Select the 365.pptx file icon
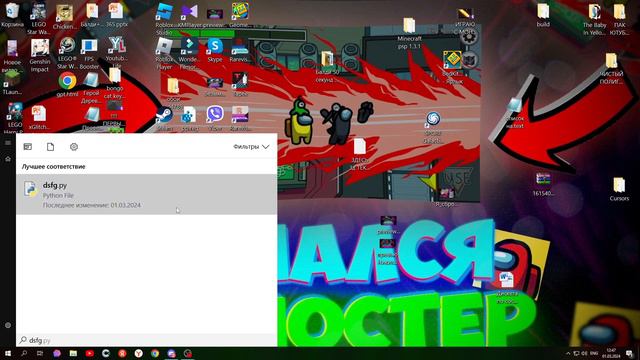The image size is (640, 360). tap(116, 16)
